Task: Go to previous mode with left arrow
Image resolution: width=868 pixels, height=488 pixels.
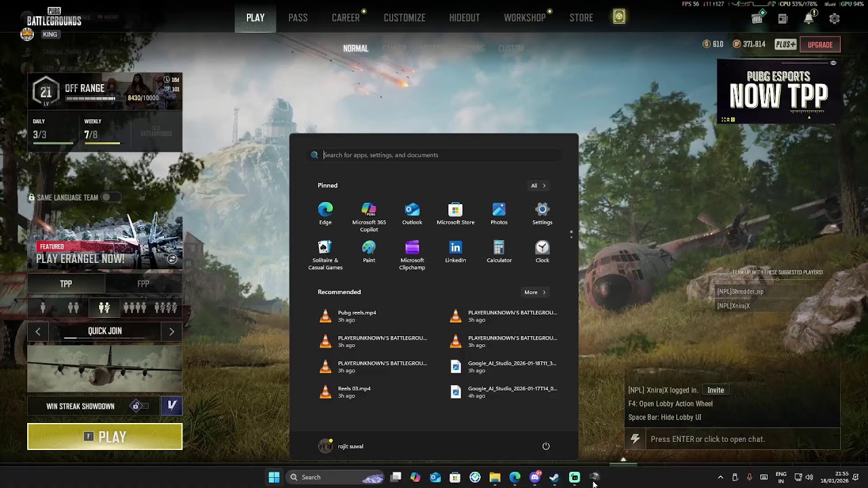Action: pos(38,331)
